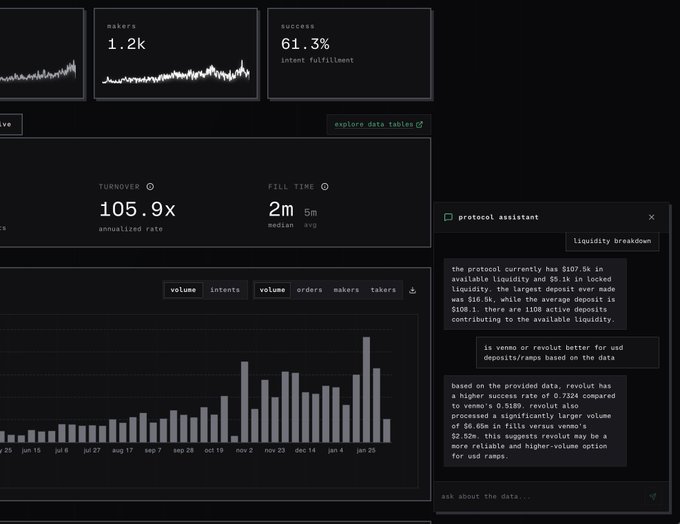The image size is (680, 524).
Task: Show the takers chart tab
Action: [x=383, y=290]
